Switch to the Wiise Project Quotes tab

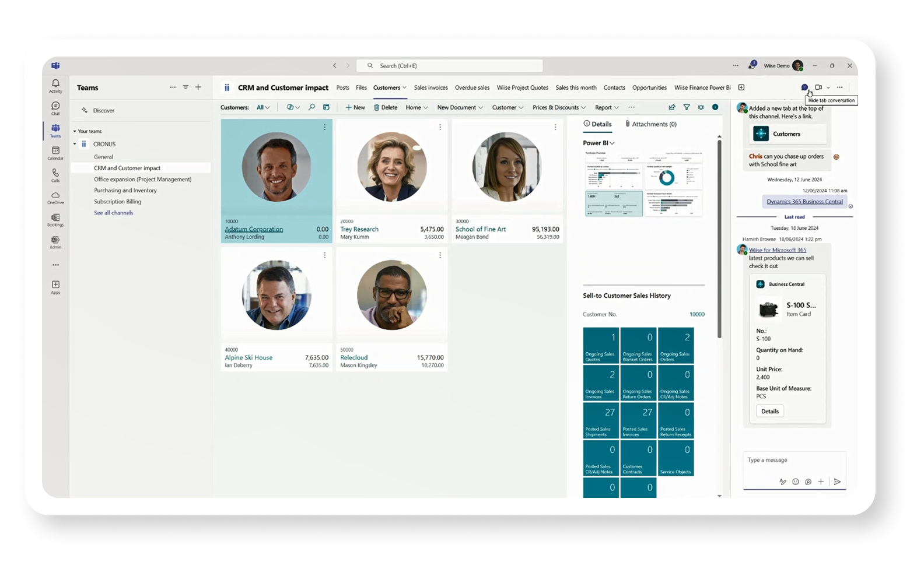523,87
